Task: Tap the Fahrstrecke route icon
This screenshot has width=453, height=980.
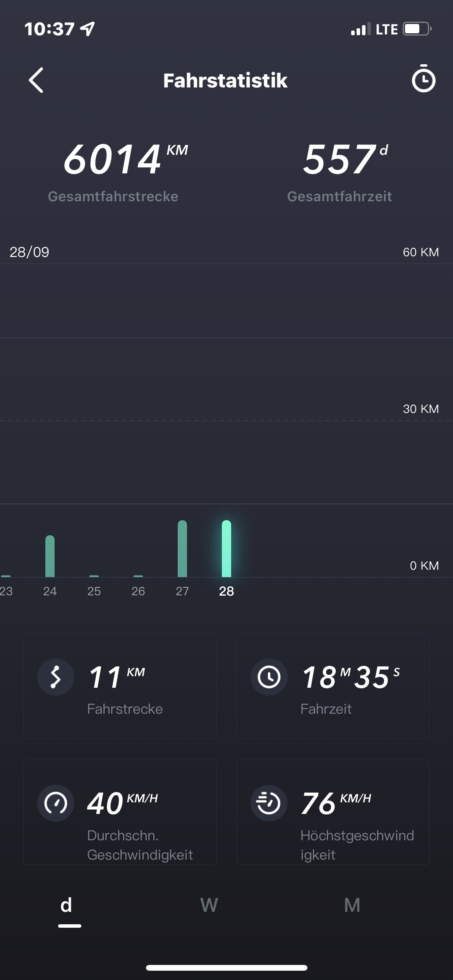Action: click(x=56, y=677)
